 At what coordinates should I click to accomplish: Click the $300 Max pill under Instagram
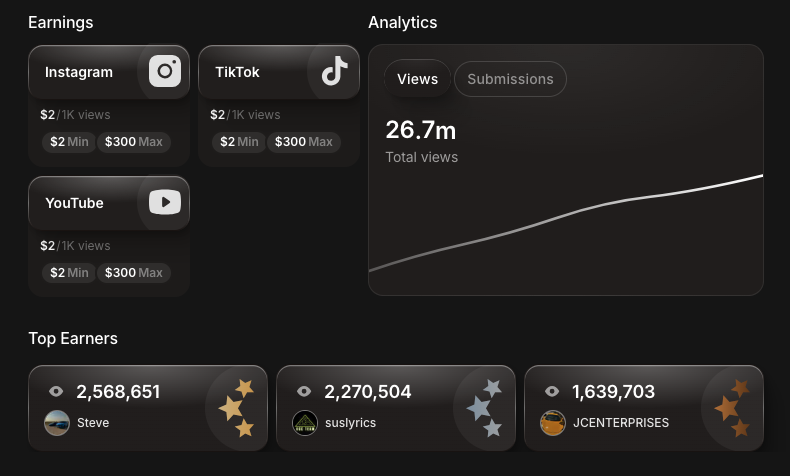pyautogui.click(x=134, y=142)
